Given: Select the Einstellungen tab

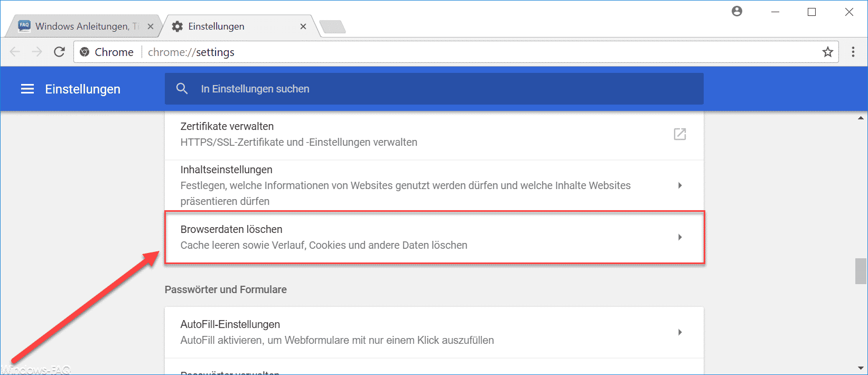Looking at the screenshot, I should pyautogui.click(x=240, y=26).
